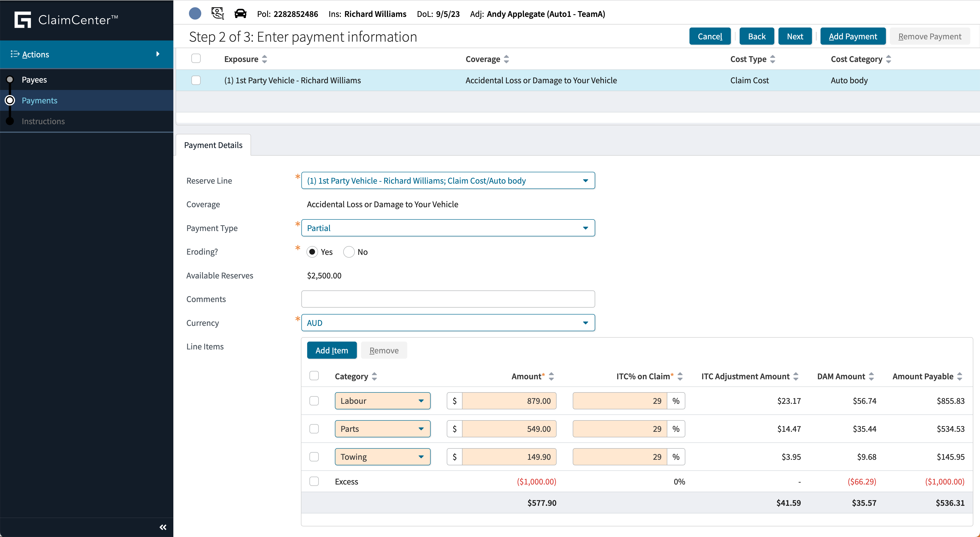The image size is (980, 537).
Task: Click the Add Item button
Action: point(331,350)
